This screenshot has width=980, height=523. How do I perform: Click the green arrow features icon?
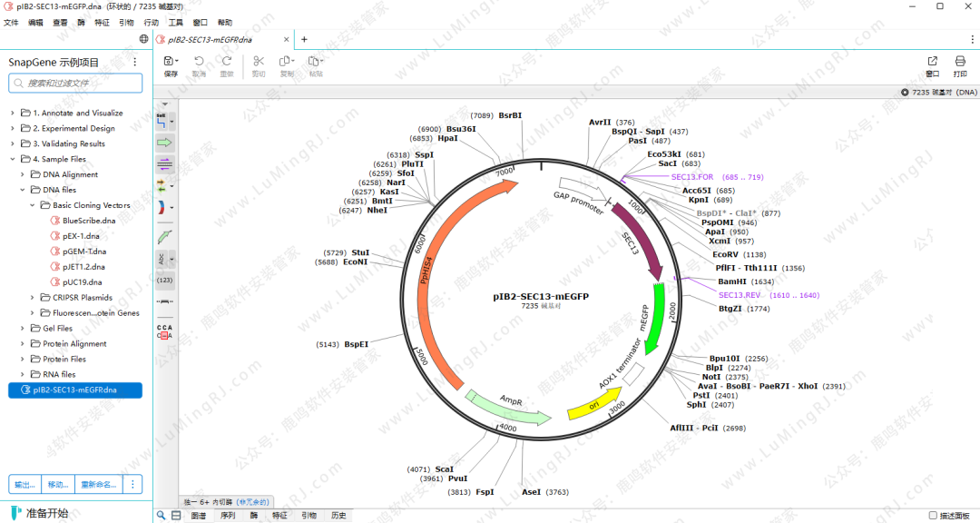coord(164,143)
